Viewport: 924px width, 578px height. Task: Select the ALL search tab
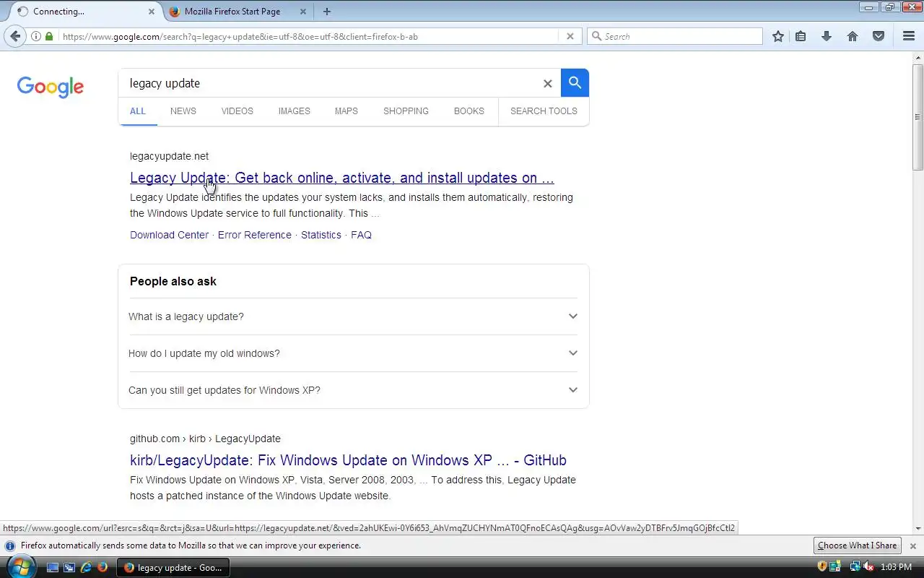pyautogui.click(x=138, y=111)
